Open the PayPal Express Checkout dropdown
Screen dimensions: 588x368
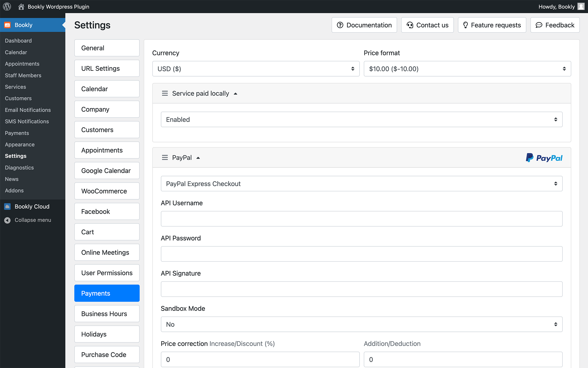(x=362, y=184)
